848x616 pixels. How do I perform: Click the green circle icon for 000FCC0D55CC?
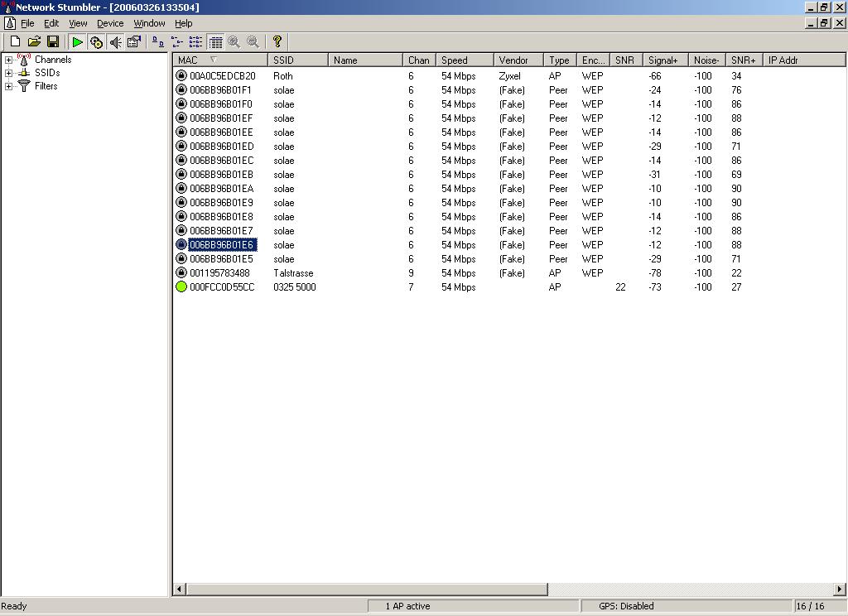pos(181,287)
